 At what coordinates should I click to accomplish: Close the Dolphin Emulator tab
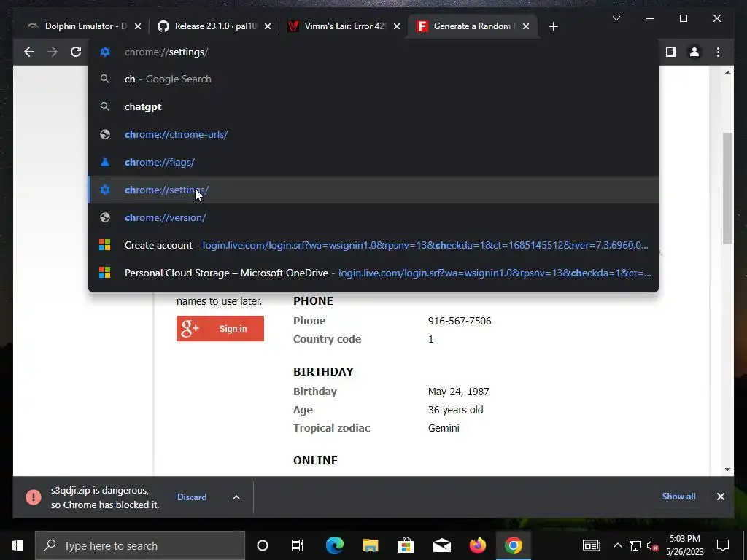click(138, 26)
